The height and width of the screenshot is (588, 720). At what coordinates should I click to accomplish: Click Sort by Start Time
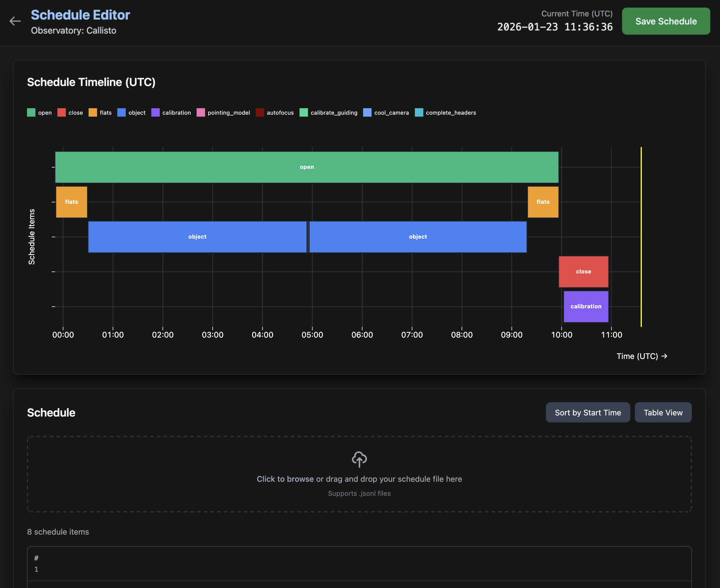pyautogui.click(x=588, y=413)
